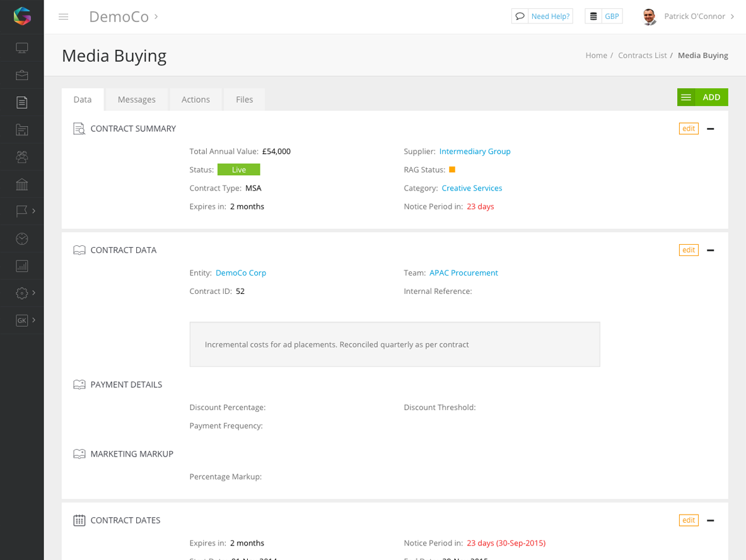Open the clock icon in sidebar

pyautogui.click(x=22, y=238)
